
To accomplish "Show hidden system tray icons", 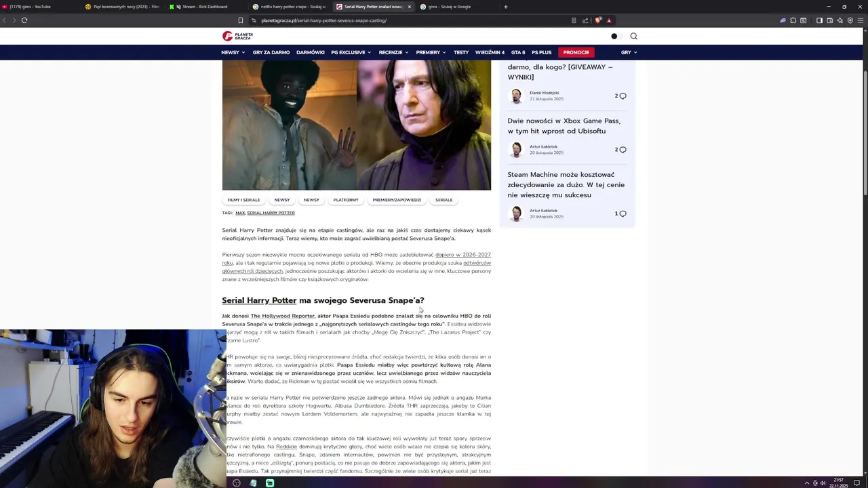I will (807, 483).
